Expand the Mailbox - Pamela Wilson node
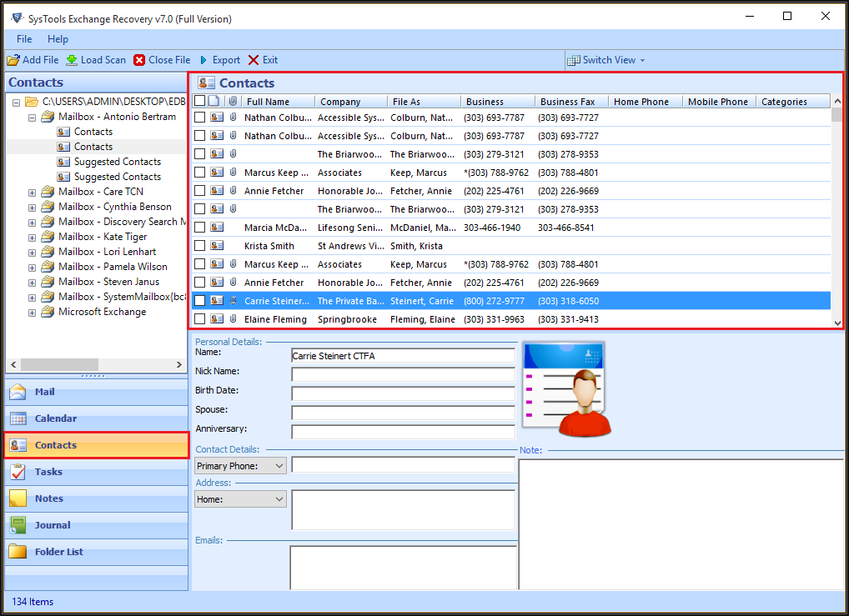 (32, 268)
